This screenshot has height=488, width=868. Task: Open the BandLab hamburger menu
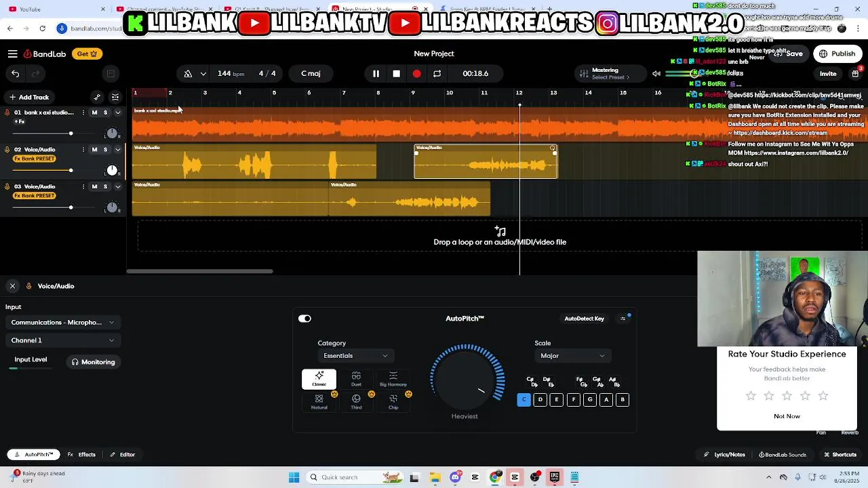13,54
